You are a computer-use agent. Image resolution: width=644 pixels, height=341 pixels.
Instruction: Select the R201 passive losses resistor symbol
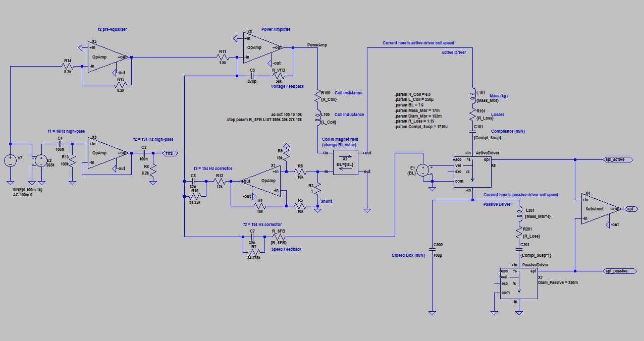tap(519, 233)
